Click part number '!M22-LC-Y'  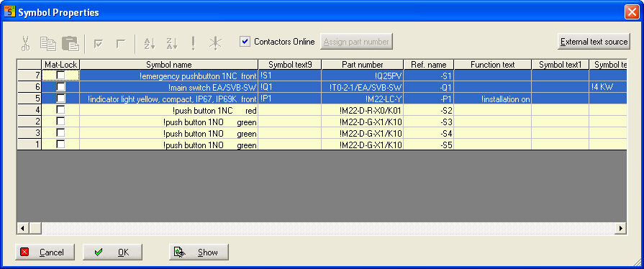[362, 99]
